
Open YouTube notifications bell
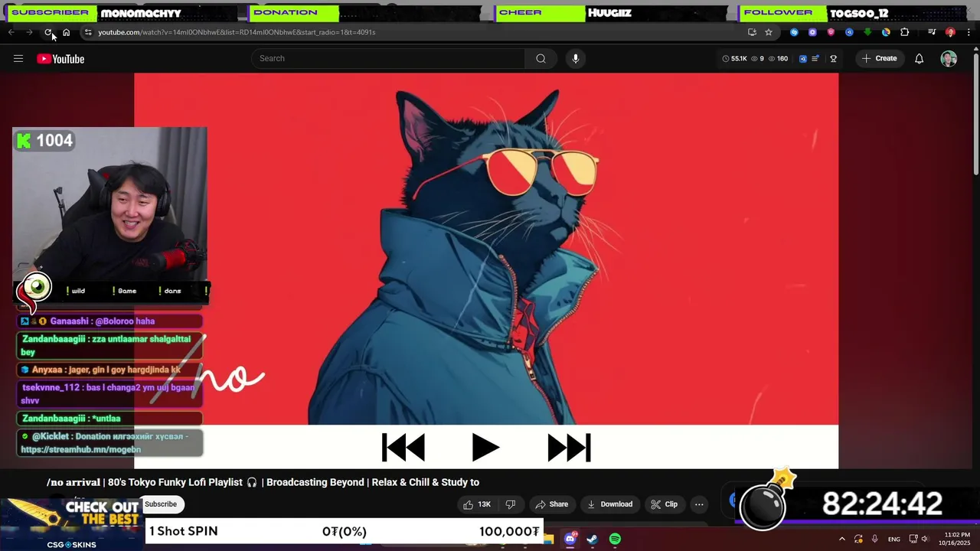click(920, 59)
